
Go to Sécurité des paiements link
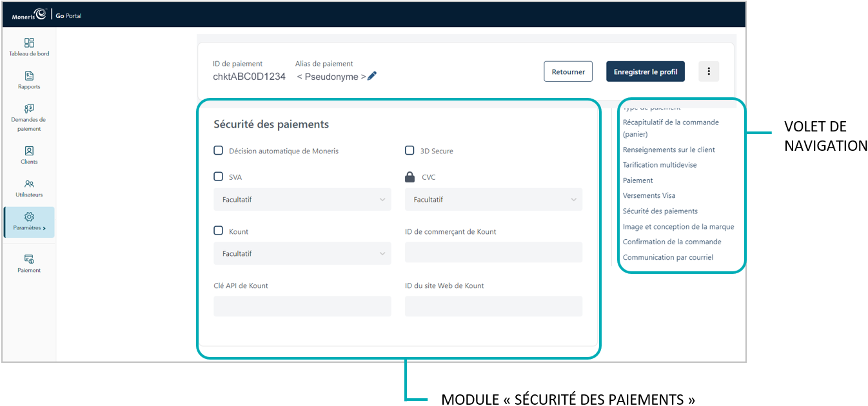[x=660, y=211]
